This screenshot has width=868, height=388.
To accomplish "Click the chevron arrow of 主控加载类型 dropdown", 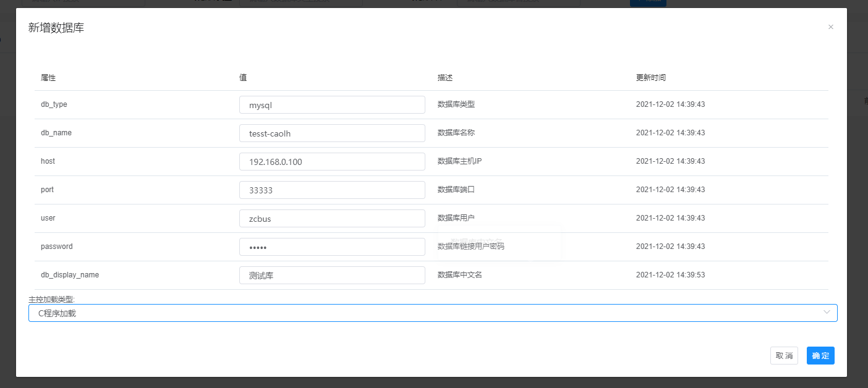I will click(827, 313).
